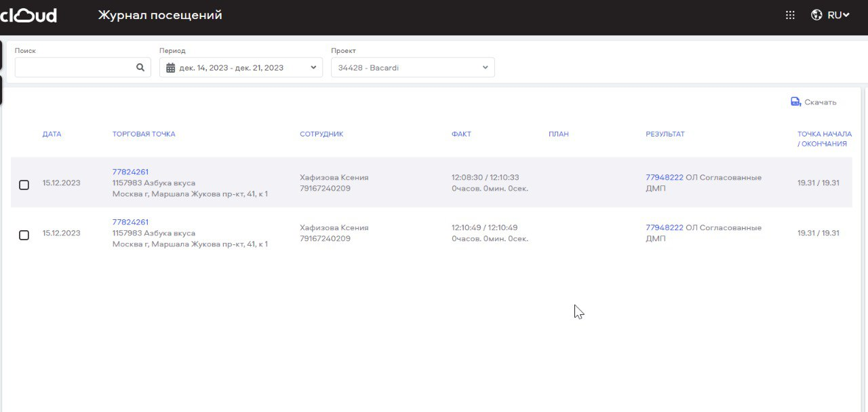Click phone 79167240209 in the 12:08:30 row

click(325, 188)
